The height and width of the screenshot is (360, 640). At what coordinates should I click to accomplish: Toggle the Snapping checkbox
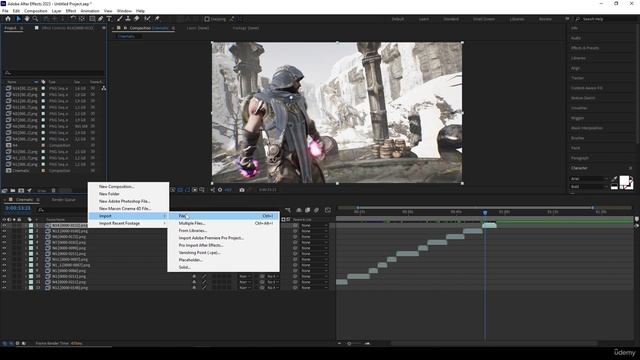(207, 19)
